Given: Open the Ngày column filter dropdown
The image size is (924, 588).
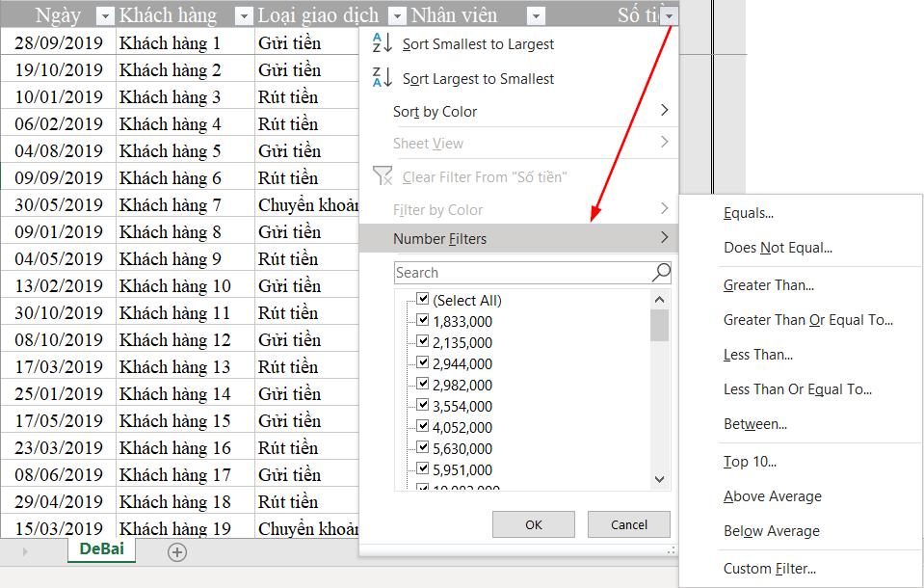Looking at the screenshot, I should click(105, 16).
